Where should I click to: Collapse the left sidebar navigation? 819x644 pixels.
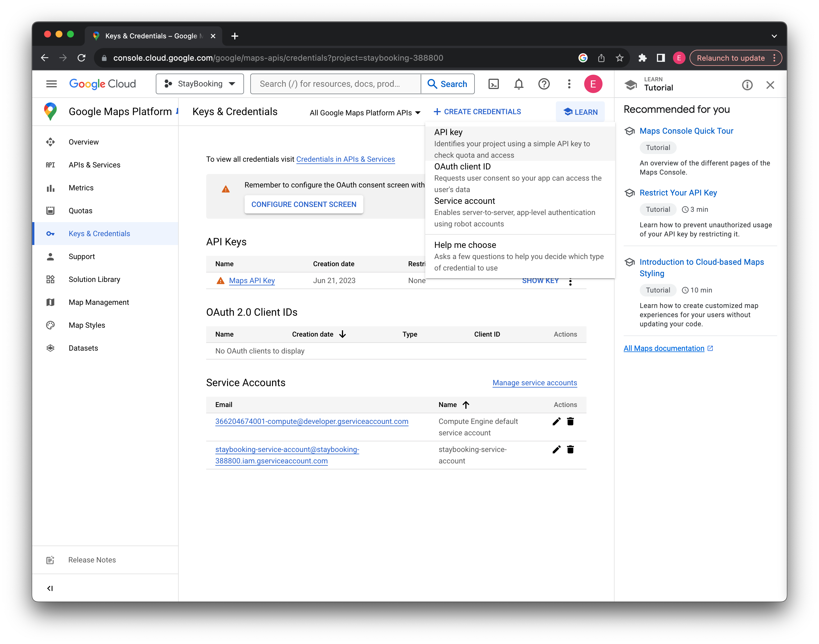[x=50, y=588]
